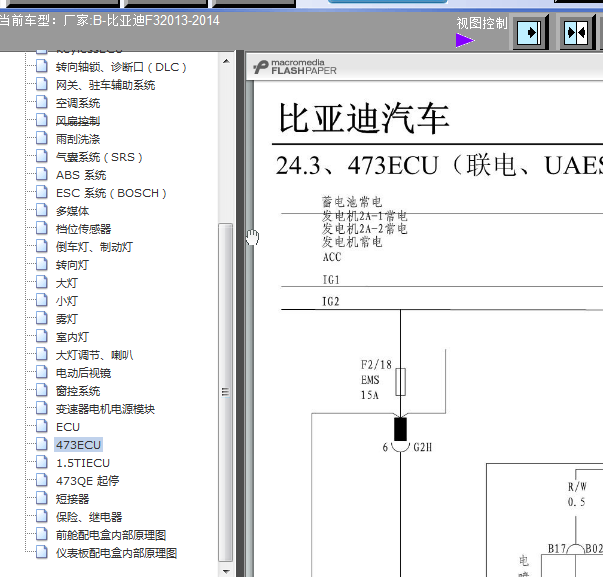Image resolution: width=603 pixels, height=577 pixels.
Task: Open 雨刮洗涤 wiring diagram
Action: tap(78, 139)
